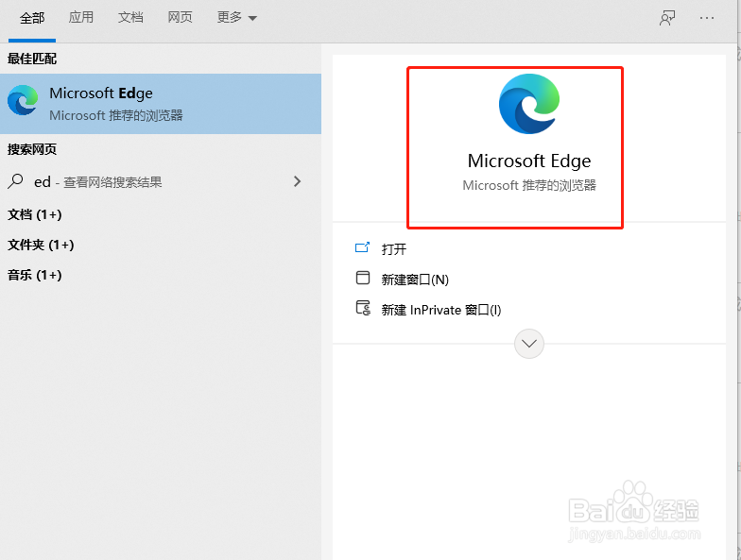The height and width of the screenshot is (560, 741).
Task: Click the large Edge logo in preview pane
Action: [x=529, y=104]
